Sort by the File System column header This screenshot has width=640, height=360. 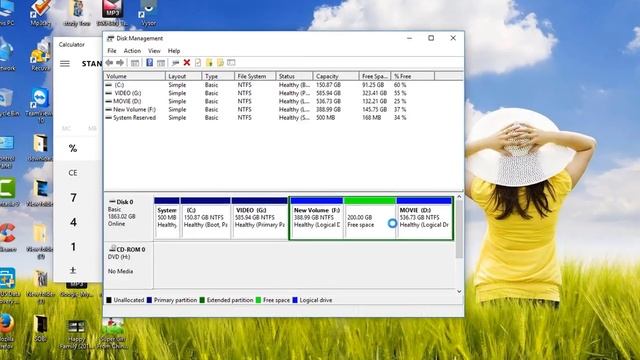(255, 76)
